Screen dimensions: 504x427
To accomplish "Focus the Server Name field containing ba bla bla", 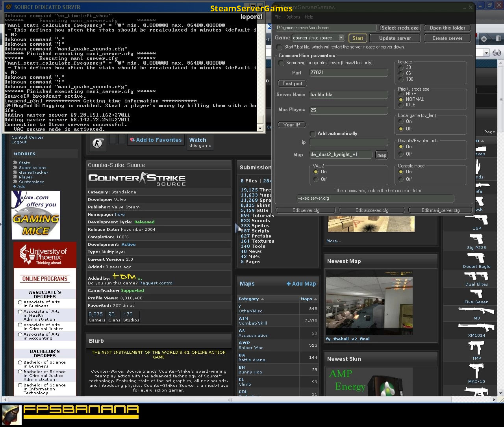I will (x=349, y=95).
